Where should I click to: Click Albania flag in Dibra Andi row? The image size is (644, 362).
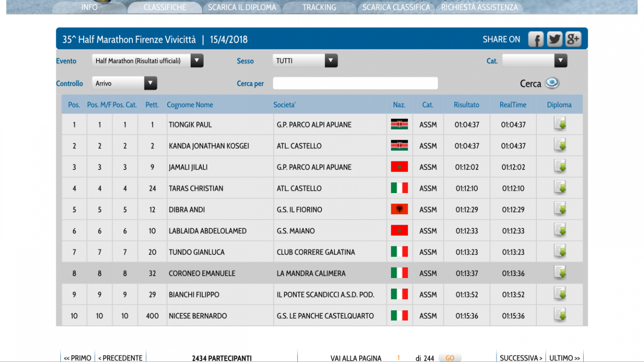399,209
